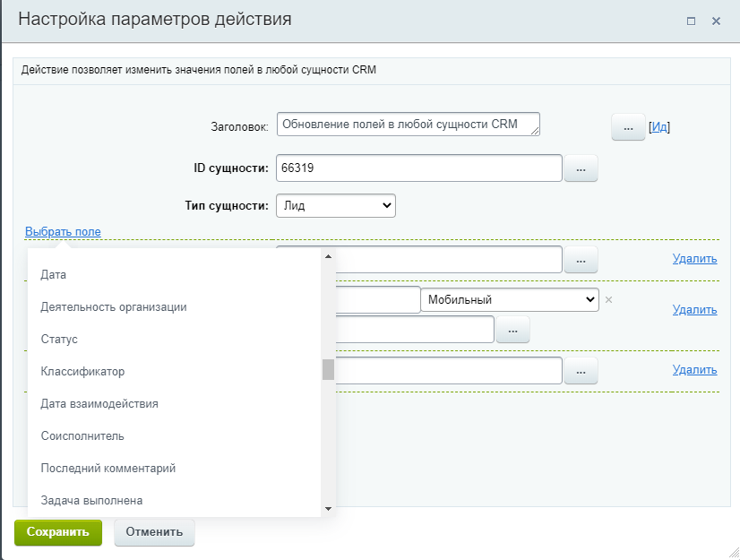
Task: Choose Задача выполнена field option
Action: pyautogui.click(x=91, y=500)
